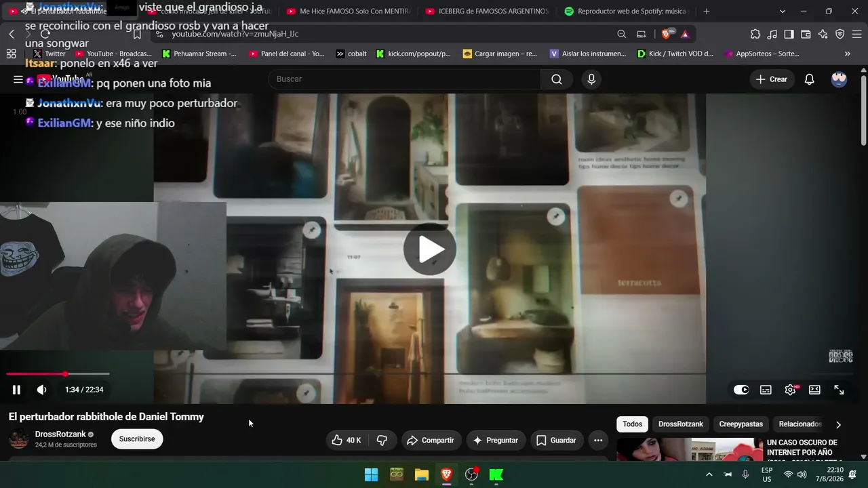Show more filter chips with right arrow
The image size is (868, 488).
click(838, 425)
